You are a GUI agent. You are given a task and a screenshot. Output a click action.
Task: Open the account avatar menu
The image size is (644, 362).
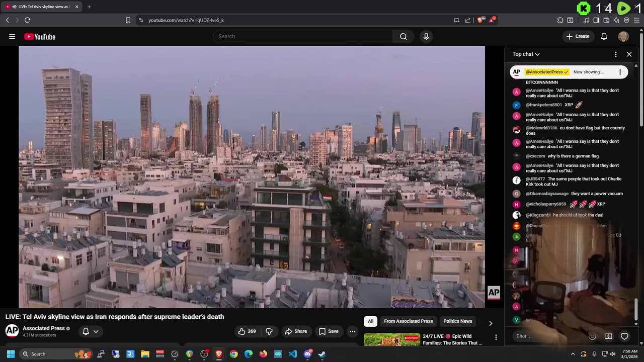(623, 36)
